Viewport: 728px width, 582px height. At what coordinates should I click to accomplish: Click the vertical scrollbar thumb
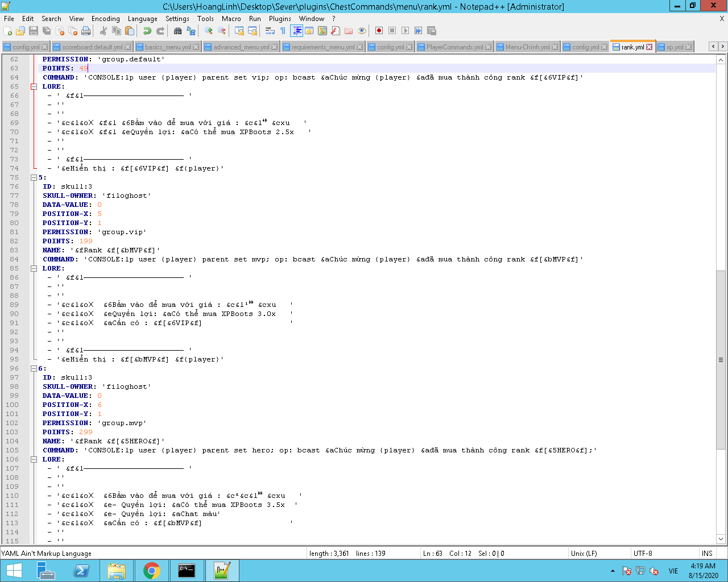pos(721,360)
